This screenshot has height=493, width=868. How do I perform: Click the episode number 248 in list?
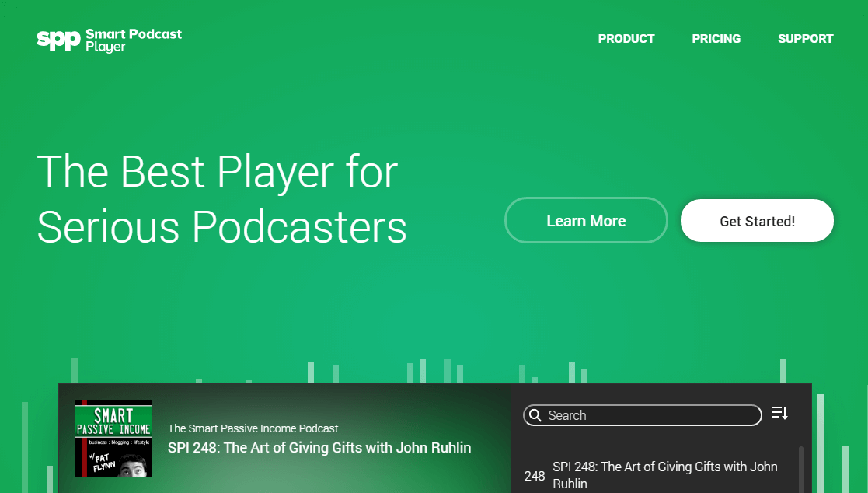click(x=535, y=476)
